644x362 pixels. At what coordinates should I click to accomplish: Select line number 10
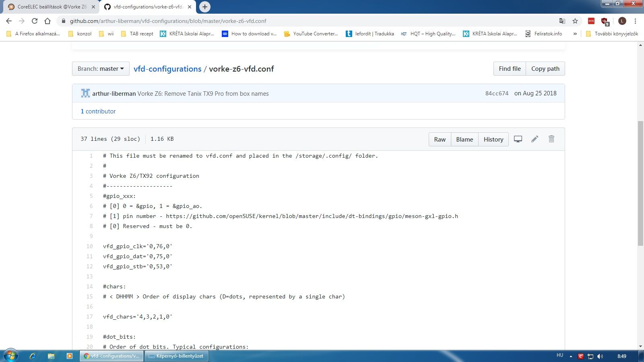tap(89, 246)
